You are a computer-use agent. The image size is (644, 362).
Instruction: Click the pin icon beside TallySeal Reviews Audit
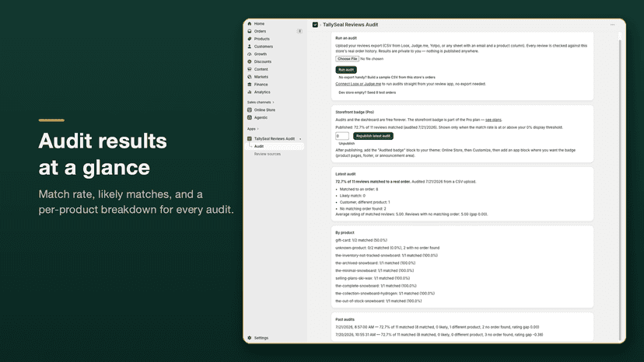click(x=300, y=139)
